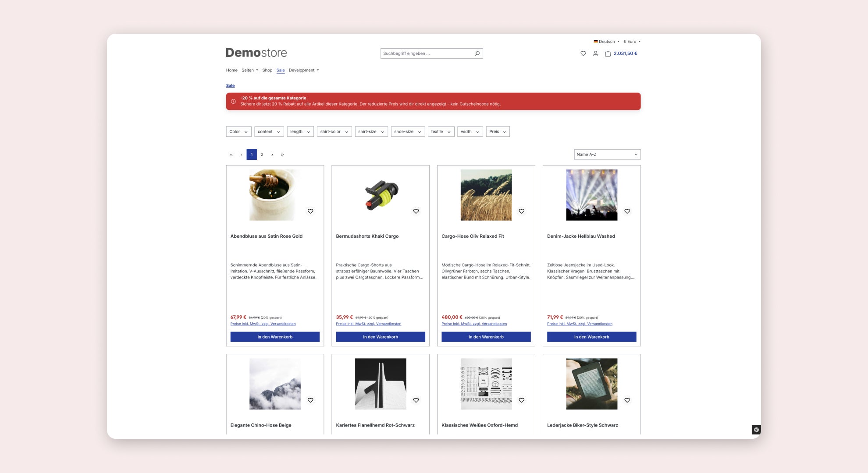
Task: Add Bermudashorts Khaki Cargo to wishlist
Action: (x=416, y=211)
